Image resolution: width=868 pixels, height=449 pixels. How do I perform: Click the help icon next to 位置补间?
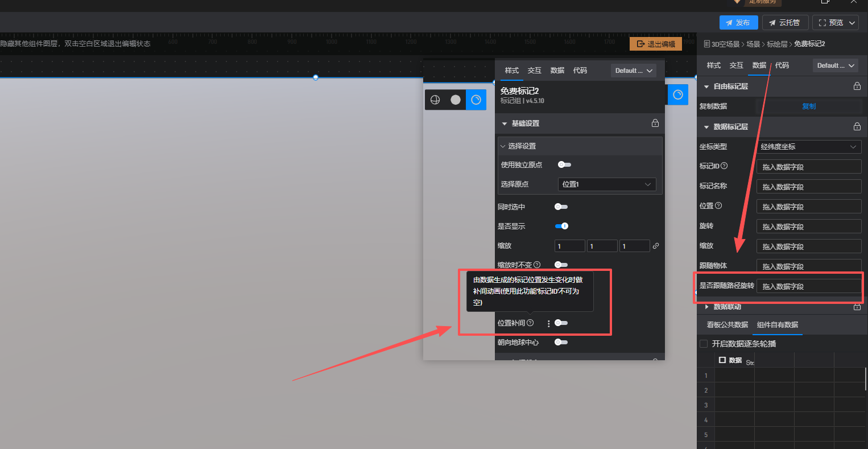[530, 323]
